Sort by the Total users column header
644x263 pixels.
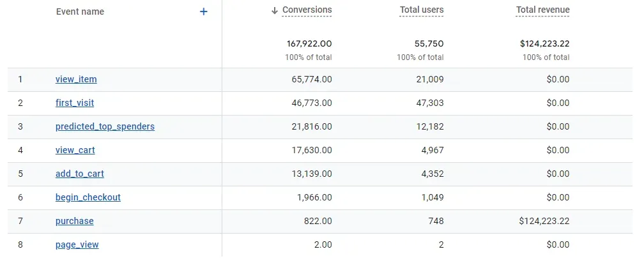point(422,10)
